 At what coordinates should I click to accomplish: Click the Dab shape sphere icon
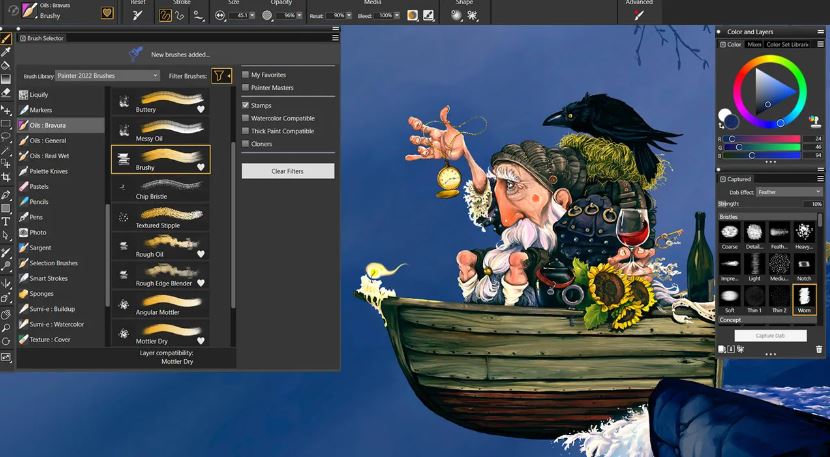(456, 15)
